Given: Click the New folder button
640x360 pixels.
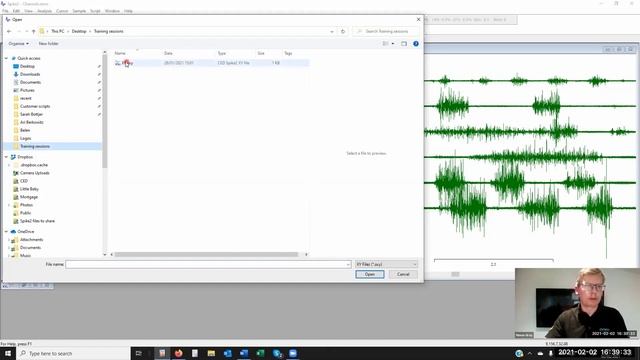Looking at the screenshot, I should (x=49, y=44).
